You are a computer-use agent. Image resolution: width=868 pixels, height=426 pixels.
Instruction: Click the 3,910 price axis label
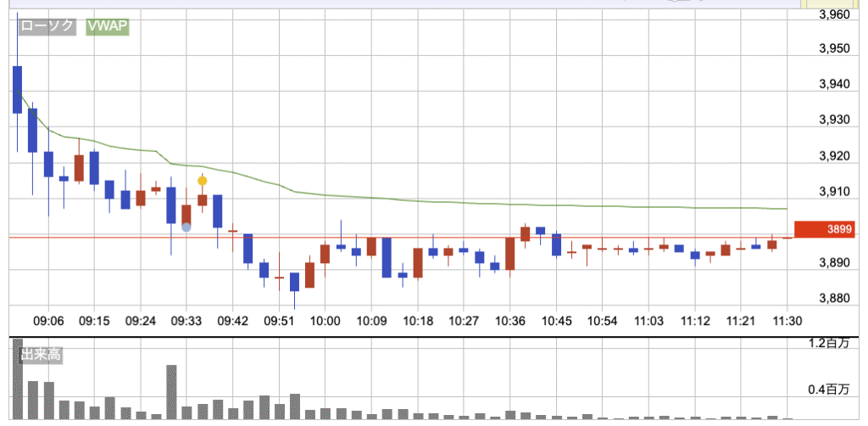point(837,192)
